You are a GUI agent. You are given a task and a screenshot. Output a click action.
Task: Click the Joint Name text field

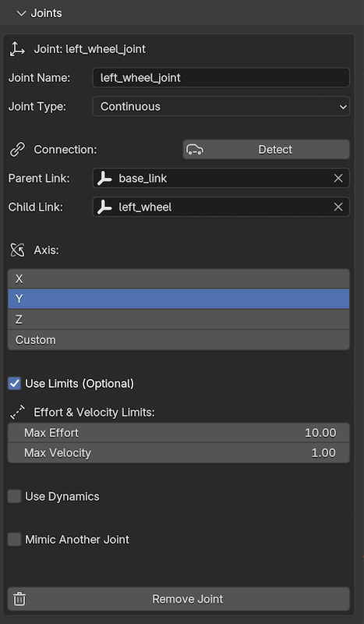tap(221, 77)
